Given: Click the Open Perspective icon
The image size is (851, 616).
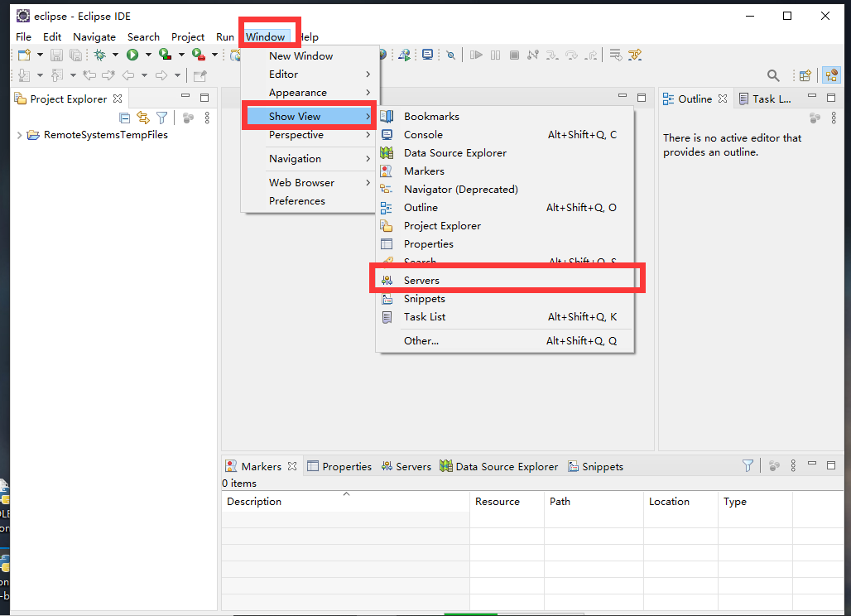Looking at the screenshot, I should point(805,75).
